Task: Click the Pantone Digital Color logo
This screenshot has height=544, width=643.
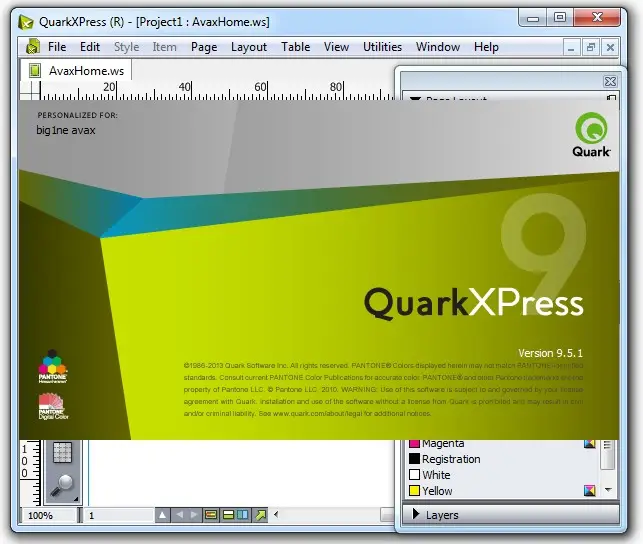Action: click(x=53, y=406)
